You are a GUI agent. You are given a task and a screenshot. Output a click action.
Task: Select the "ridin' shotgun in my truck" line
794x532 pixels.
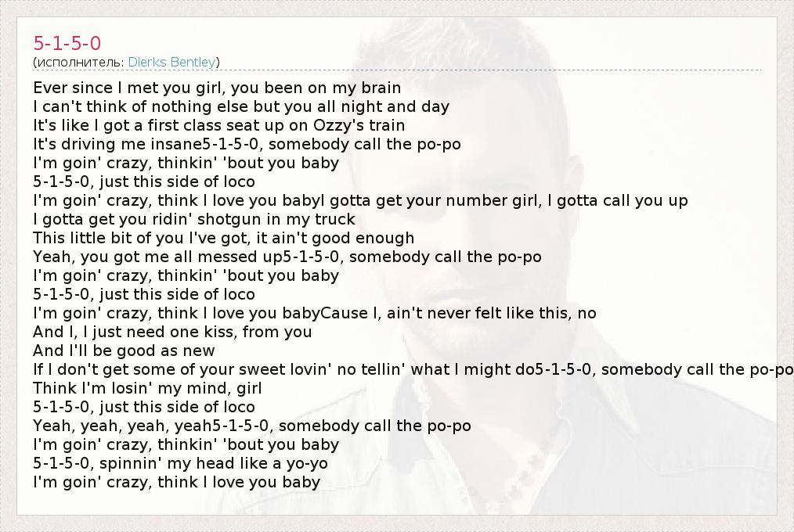(194, 219)
